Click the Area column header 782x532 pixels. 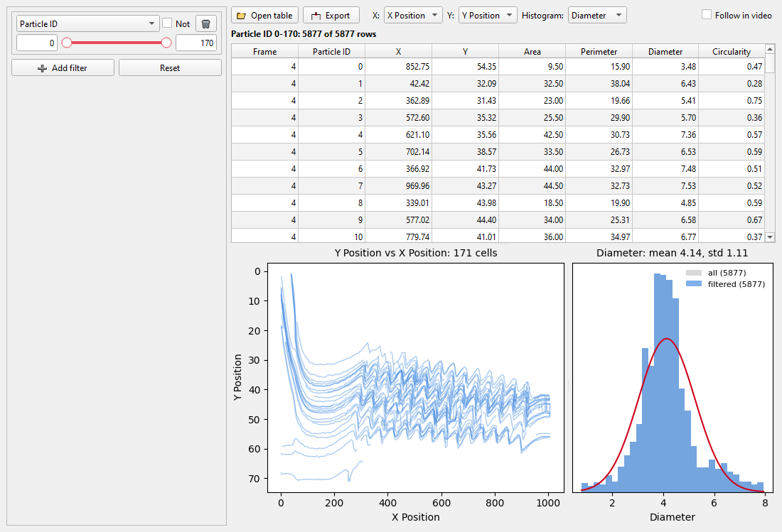[x=532, y=51]
